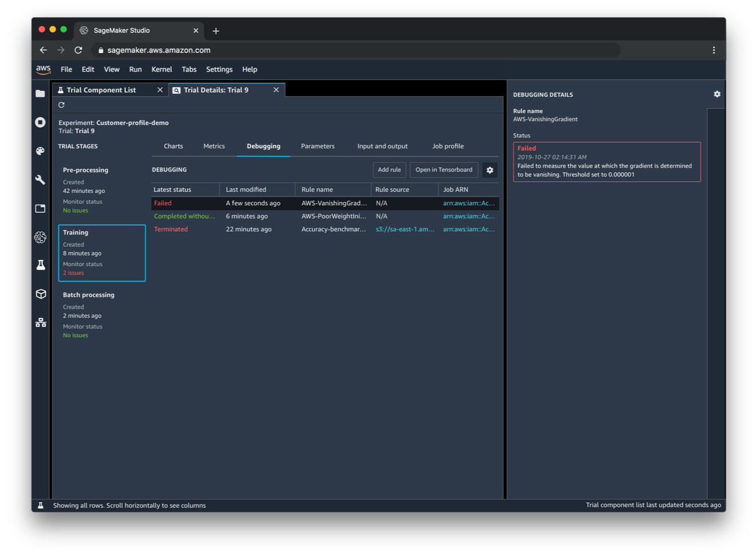Refresh the trial details view
Viewport: 756px width, 555px height.
pos(61,105)
